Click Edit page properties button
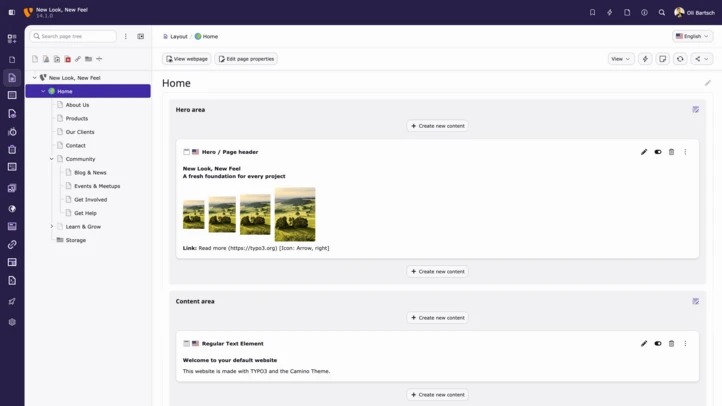Image resolution: width=722 pixels, height=406 pixels. click(x=246, y=59)
